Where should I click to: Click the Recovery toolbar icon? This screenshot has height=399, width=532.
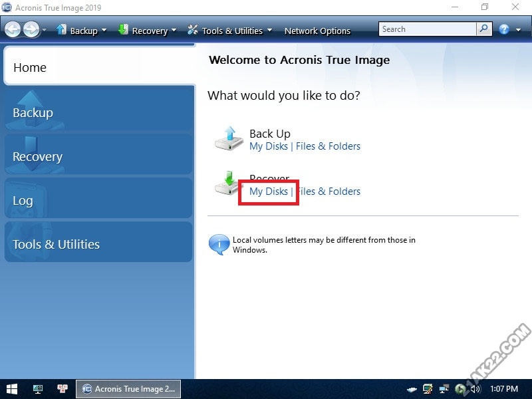tap(123, 30)
